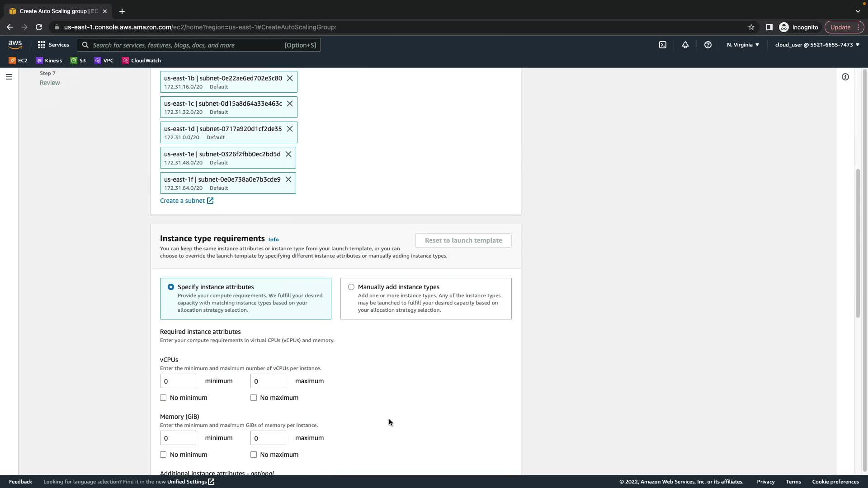868x488 pixels.
Task: Open the CloudWatch favorites shortcut
Action: 141,61
